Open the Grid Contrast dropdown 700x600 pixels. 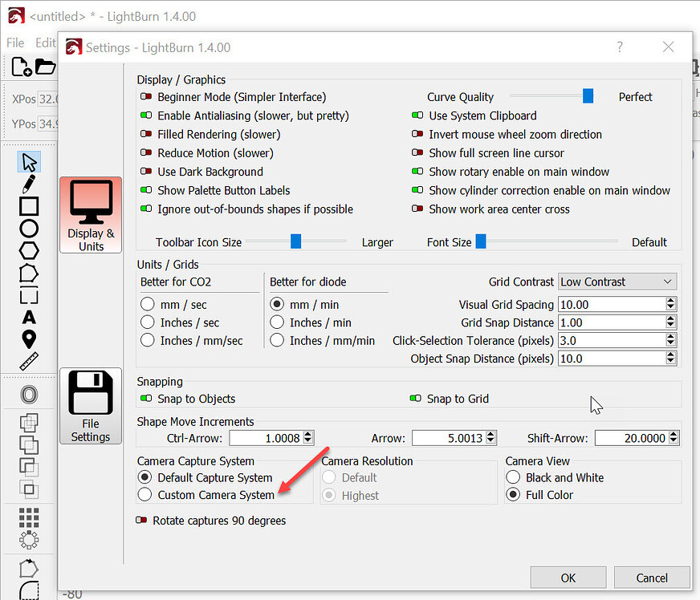click(617, 282)
